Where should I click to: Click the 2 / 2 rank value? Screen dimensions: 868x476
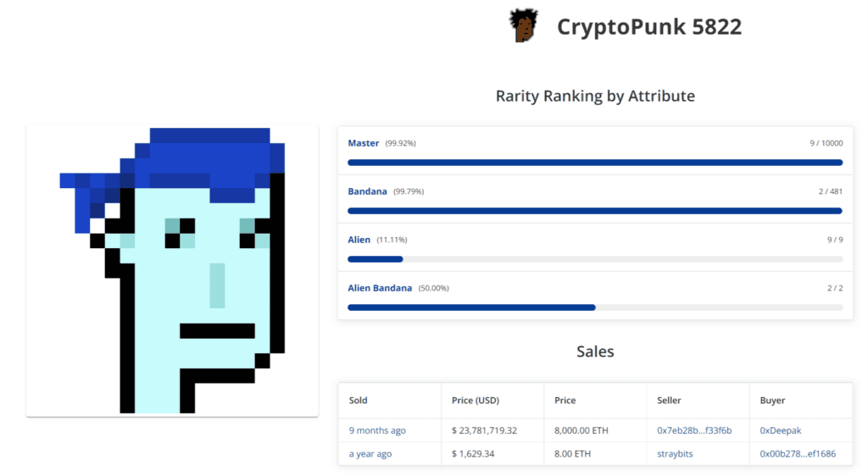[x=835, y=288]
